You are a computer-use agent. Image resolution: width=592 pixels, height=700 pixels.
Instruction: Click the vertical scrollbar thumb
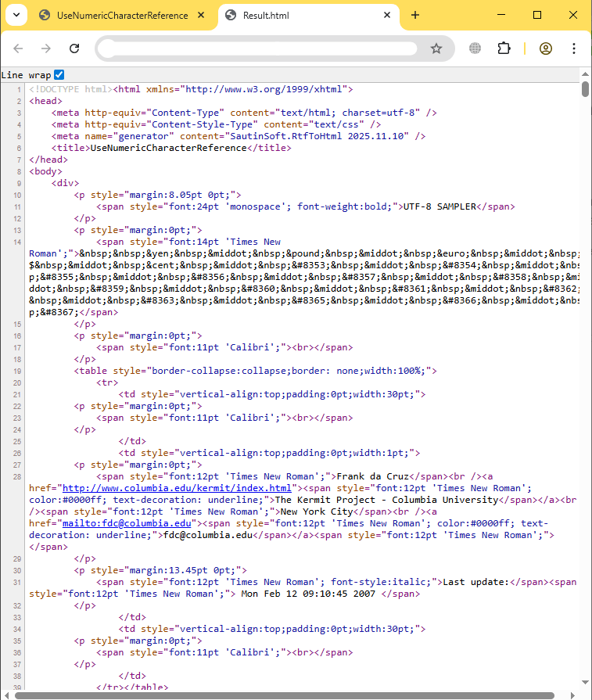(x=585, y=88)
